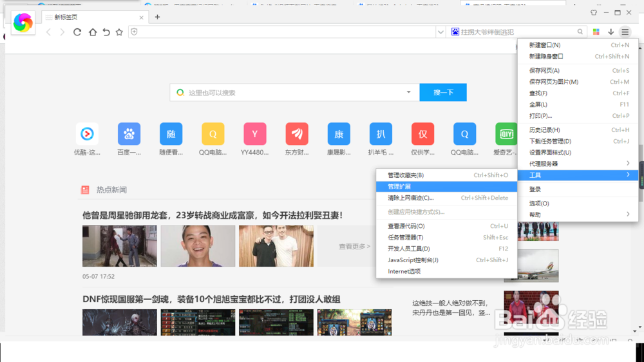Choose 清除上网痕迹(C)...
Viewport: 644px width, 362px height.
[446, 198]
